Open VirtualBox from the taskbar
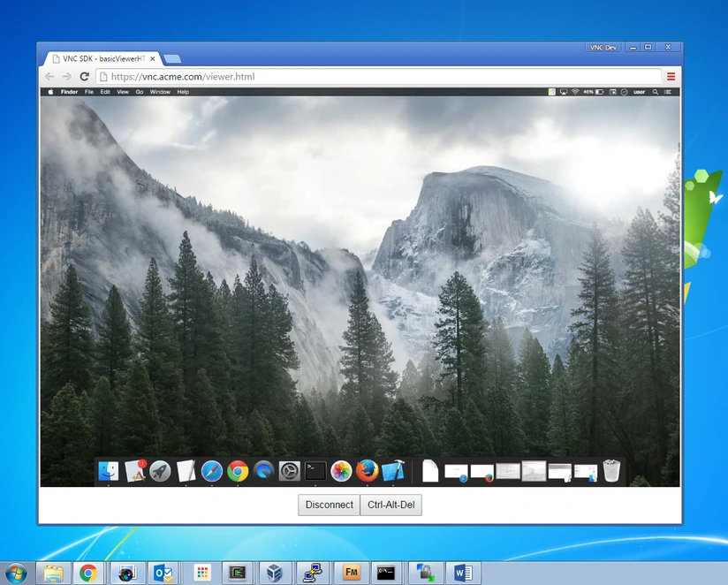Image resolution: width=728 pixels, height=585 pixels. coord(275,574)
